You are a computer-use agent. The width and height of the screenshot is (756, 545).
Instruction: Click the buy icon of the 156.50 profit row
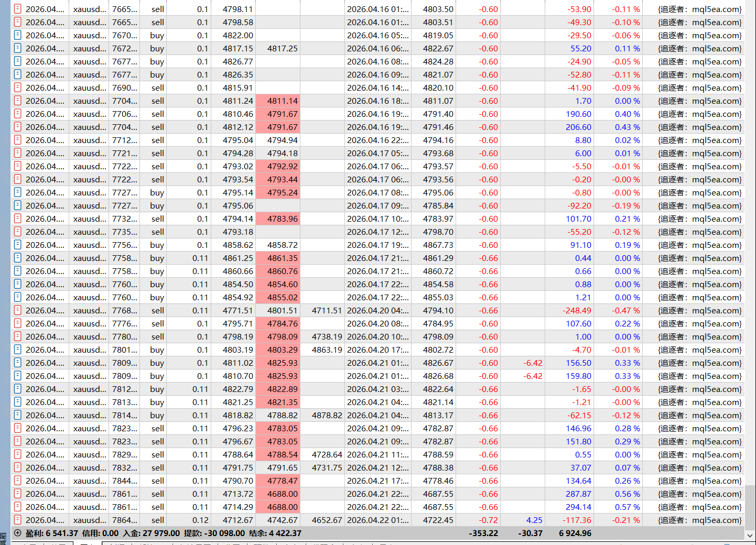click(x=17, y=363)
